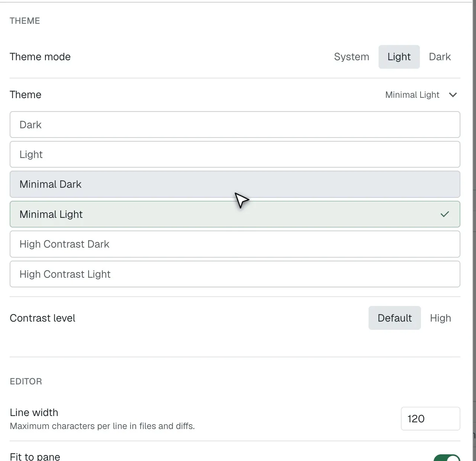The image size is (476, 461).
Task: Set contrast level to Default
Action: [395, 318]
